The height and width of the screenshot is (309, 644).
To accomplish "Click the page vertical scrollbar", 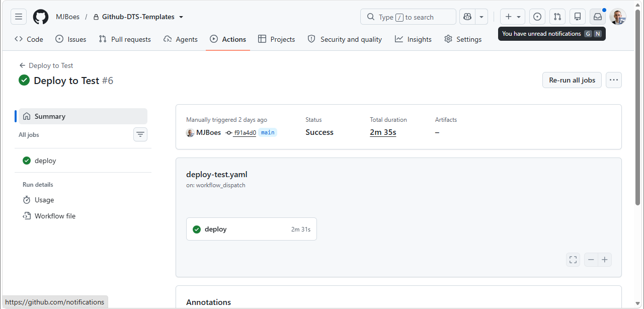I will coord(638,108).
